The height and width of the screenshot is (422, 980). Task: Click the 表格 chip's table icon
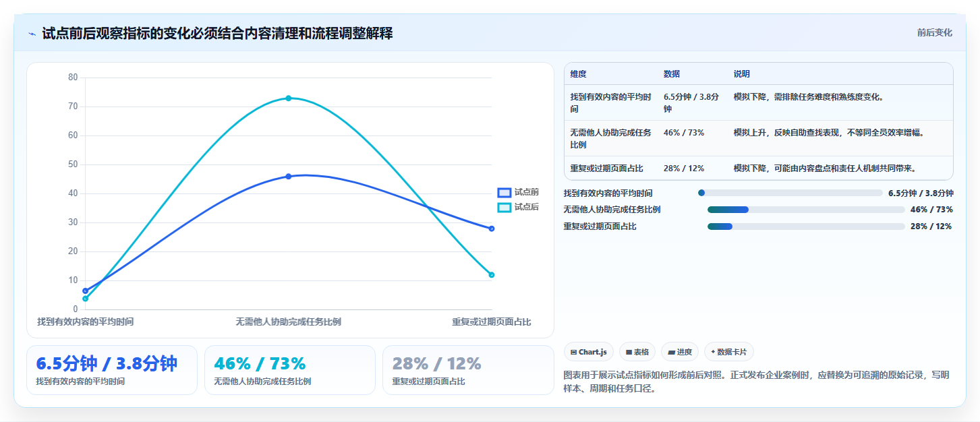point(629,352)
